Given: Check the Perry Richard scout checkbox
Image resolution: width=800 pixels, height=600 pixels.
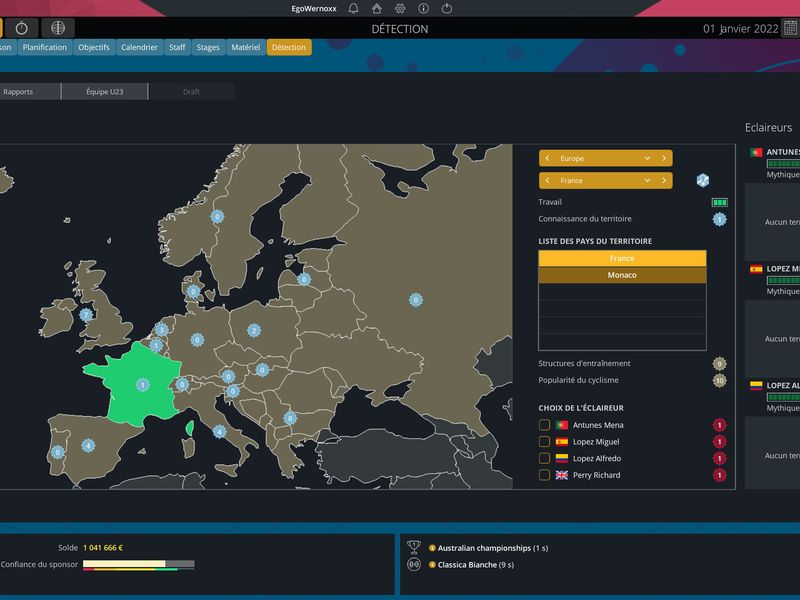Looking at the screenshot, I should coord(544,475).
